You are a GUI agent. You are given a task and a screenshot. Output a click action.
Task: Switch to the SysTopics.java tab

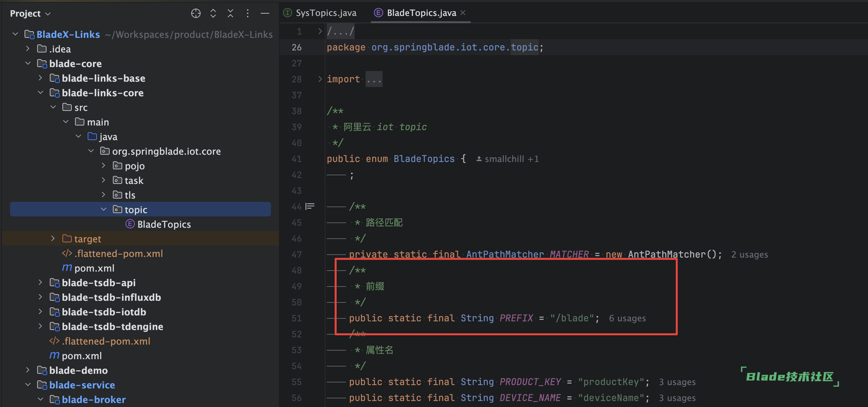click(x=320, y=13)
